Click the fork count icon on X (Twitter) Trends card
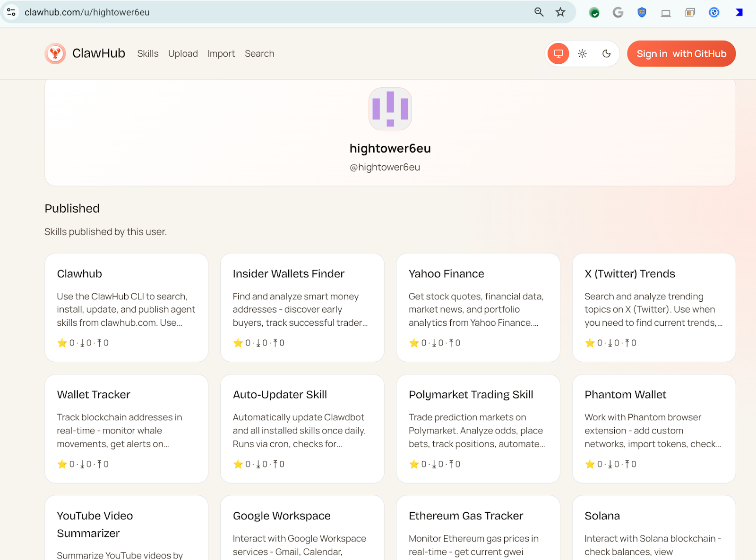The width and height of the screenshot is (756, 560). pos(626,343)
